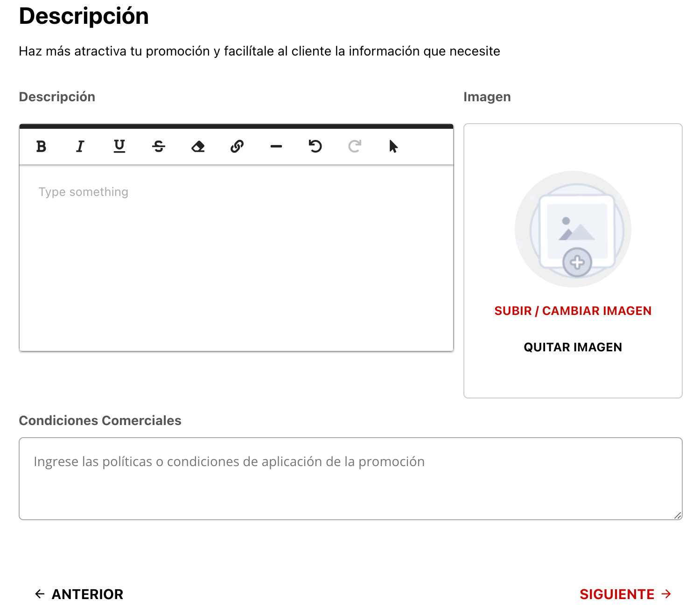Click SUBIR / CAMBIAR IMAGEN
The width and height of the screenshot is (700, 614).
click(x=573, y=311)
